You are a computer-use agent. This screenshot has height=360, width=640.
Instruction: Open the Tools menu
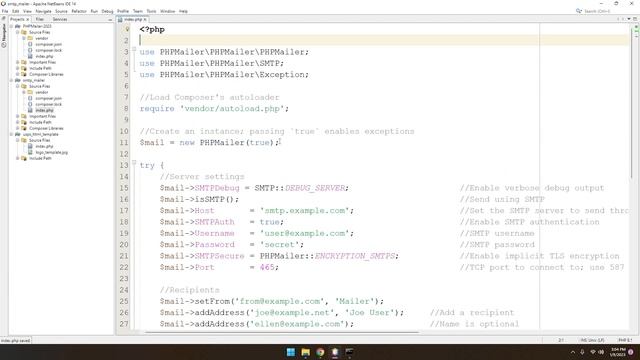click(x=151, y=11)
